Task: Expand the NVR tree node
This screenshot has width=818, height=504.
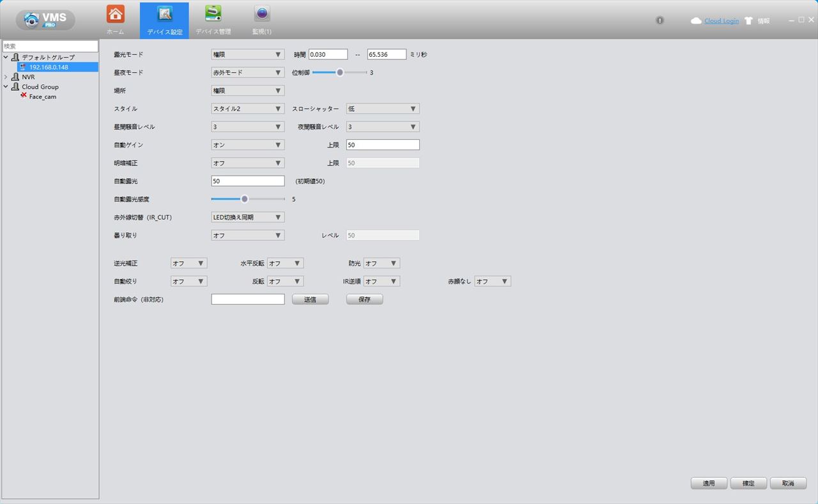Action: tap(6, 77)
